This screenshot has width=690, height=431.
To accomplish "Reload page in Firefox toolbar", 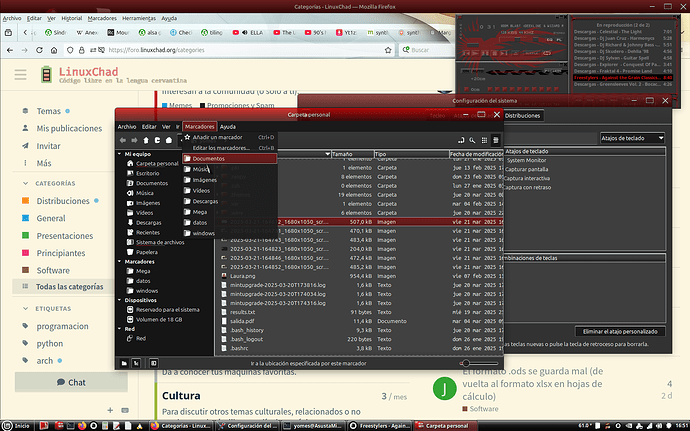I will click(x=39, y=50).
